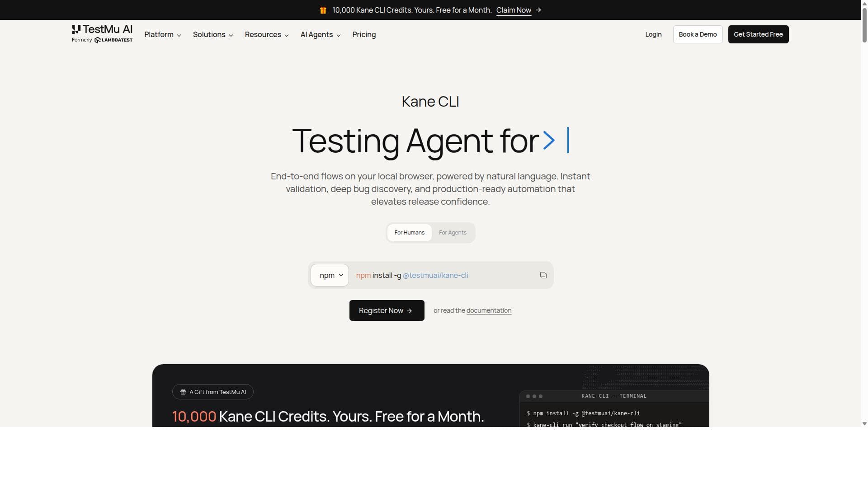
Task: Select the For Humans tab
Action: (x=410, y=233)
